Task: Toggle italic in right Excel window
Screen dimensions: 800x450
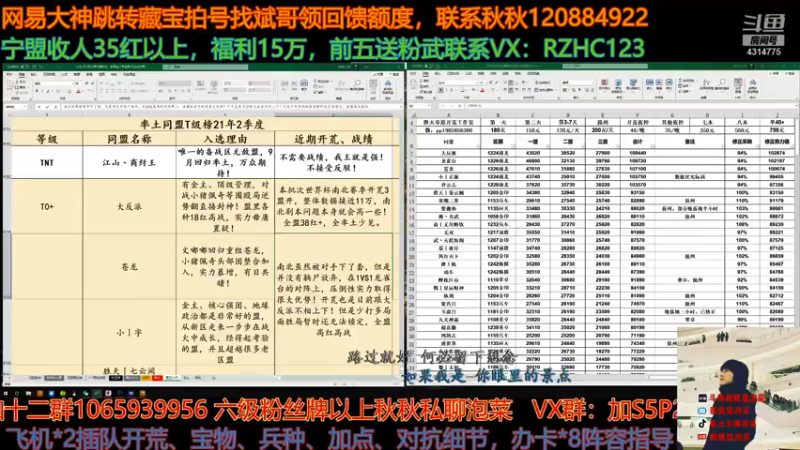Action: pyautogui.click(x=447, y=90)
